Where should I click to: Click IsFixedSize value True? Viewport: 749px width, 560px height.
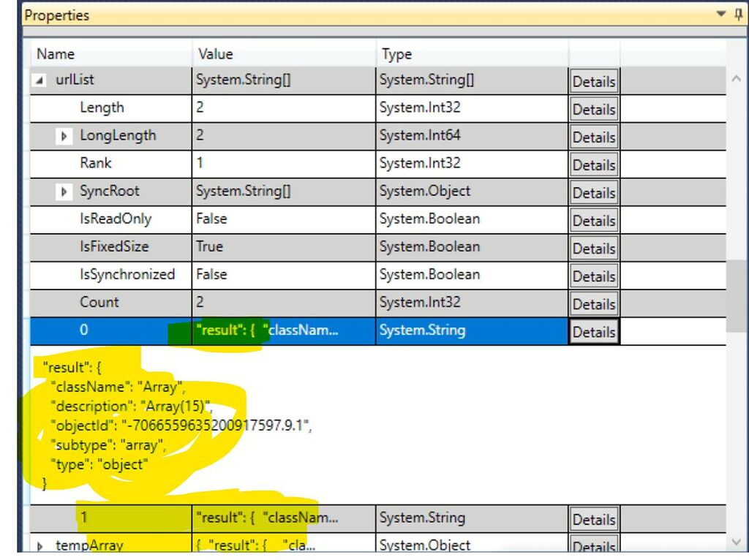(x=209, y=246)
